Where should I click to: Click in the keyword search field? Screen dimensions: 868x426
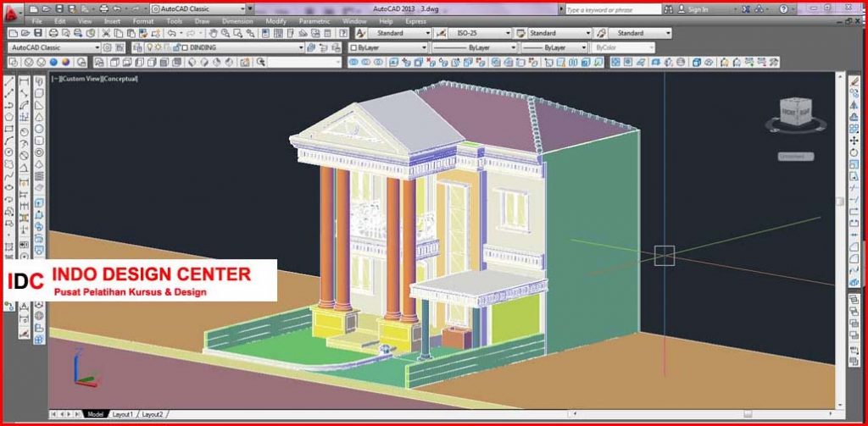click(613, 9)
